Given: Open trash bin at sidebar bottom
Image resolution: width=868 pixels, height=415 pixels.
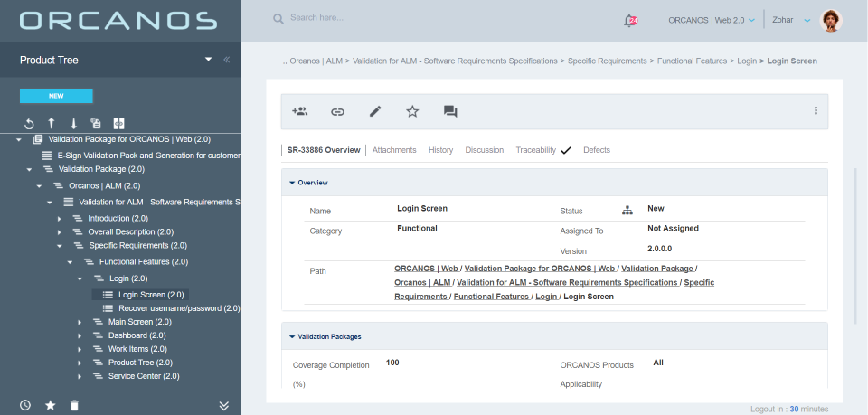Looking at the screenshot, I should pyautogui.click(x=74, y=405).
